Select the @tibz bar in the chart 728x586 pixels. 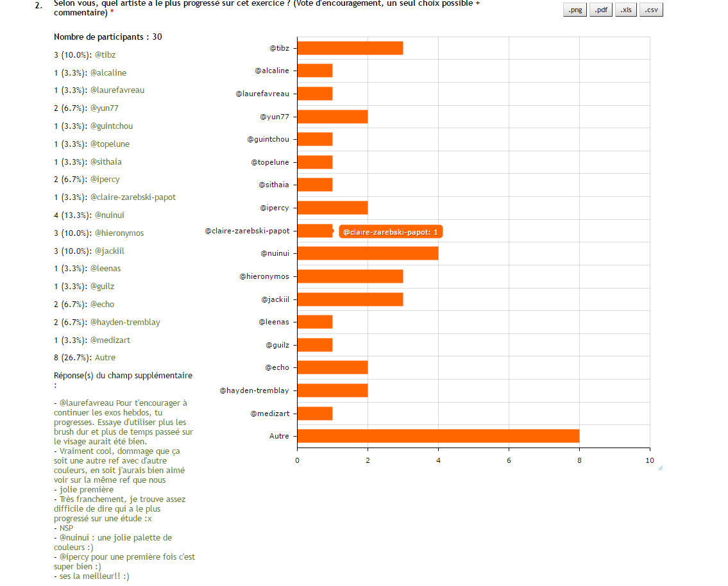point(350,48)
